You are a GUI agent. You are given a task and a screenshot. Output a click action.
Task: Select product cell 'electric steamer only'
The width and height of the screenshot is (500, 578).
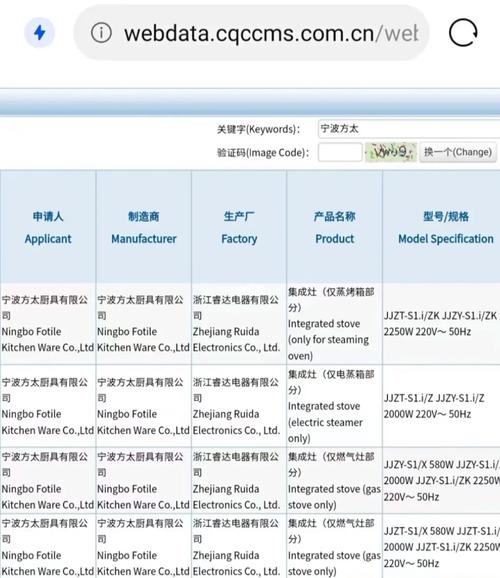point(334,406)
